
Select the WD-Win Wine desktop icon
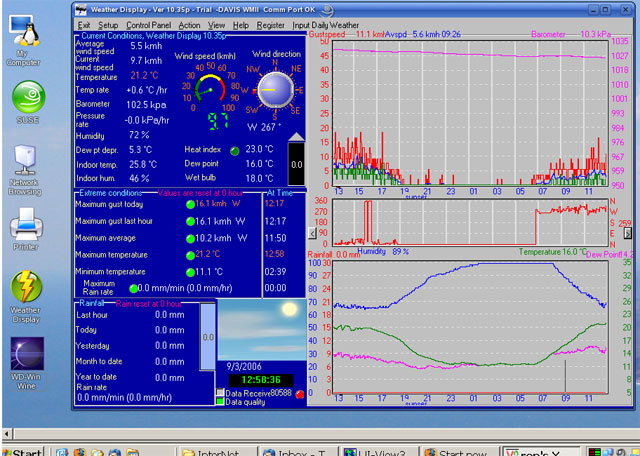(x=27, y=363)
